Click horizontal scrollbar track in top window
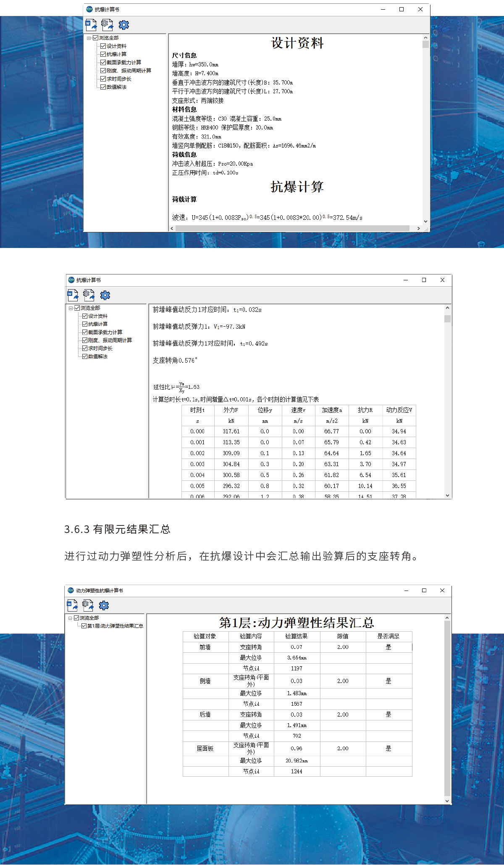This screenshot has height=865, width=504. [x=292, y=228]
